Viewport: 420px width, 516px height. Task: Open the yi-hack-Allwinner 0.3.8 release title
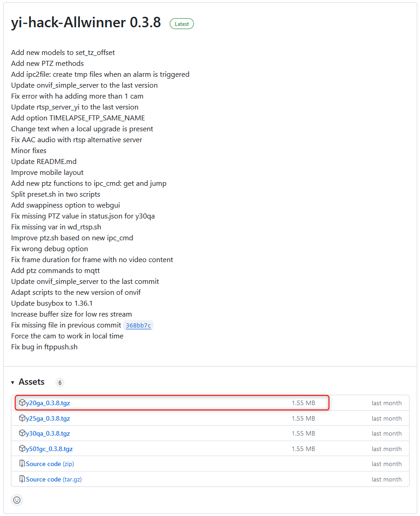[x=86, y=22]
